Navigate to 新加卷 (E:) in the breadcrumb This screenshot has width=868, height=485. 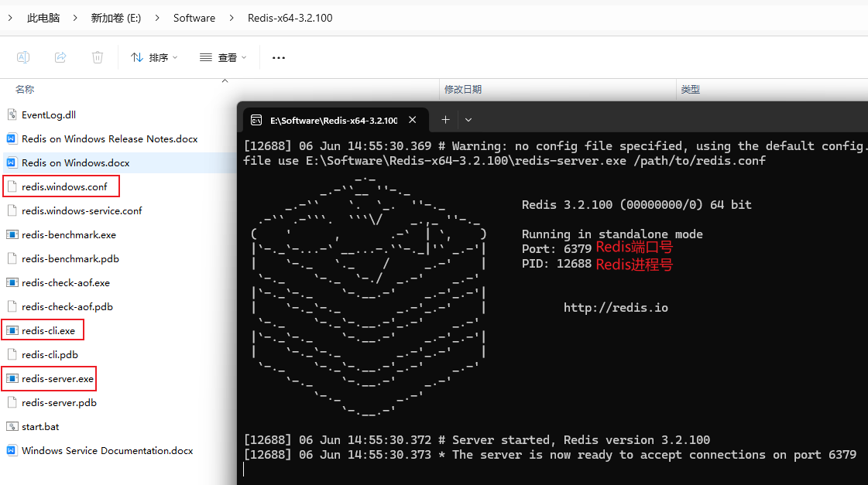coord(115,18)
